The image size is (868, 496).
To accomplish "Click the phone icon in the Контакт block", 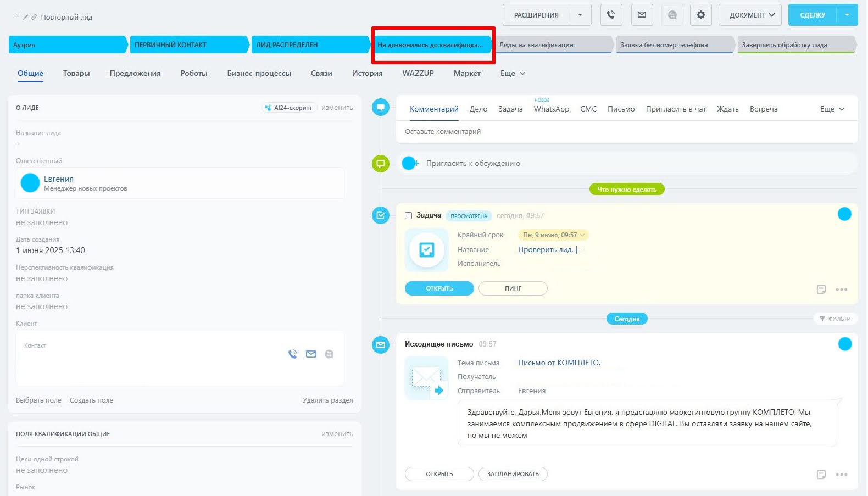I will pyautogui.click(x=293, y=354).
